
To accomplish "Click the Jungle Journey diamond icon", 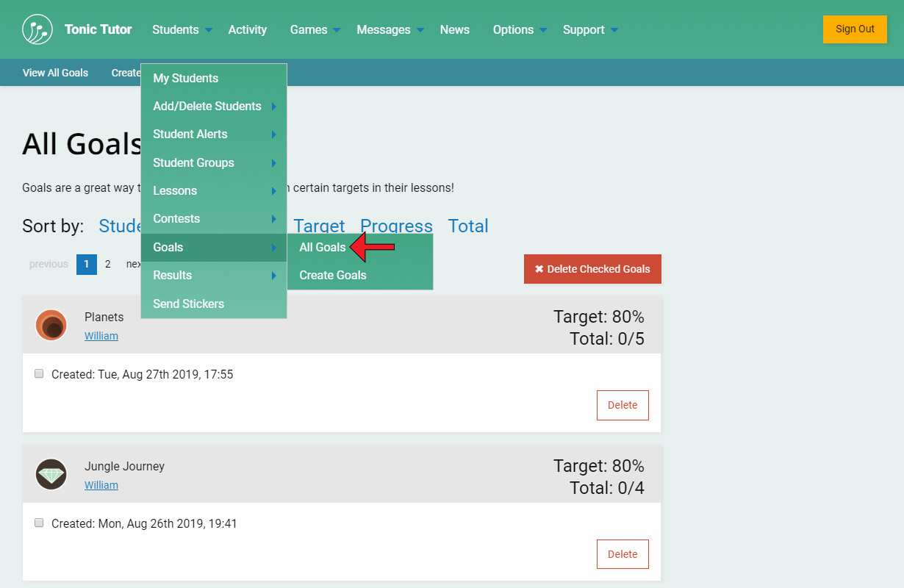I will [x=51, y=475].
